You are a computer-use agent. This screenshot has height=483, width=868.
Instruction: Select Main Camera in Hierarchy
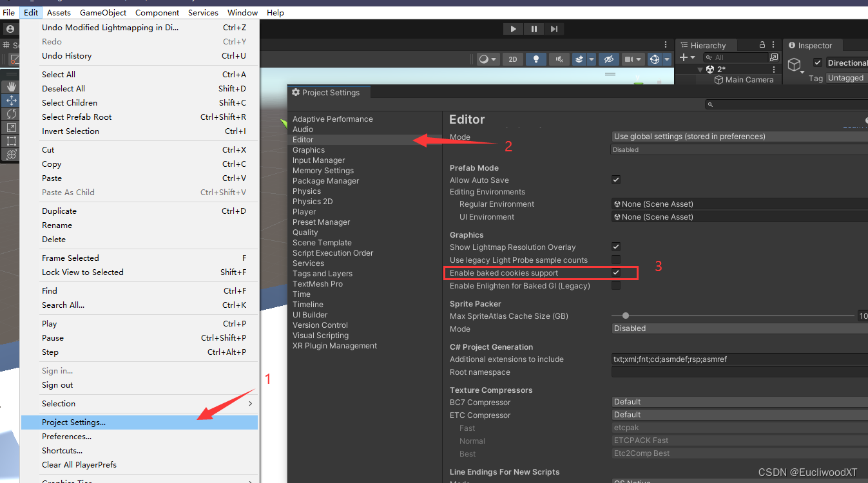(x=749, y=80)
